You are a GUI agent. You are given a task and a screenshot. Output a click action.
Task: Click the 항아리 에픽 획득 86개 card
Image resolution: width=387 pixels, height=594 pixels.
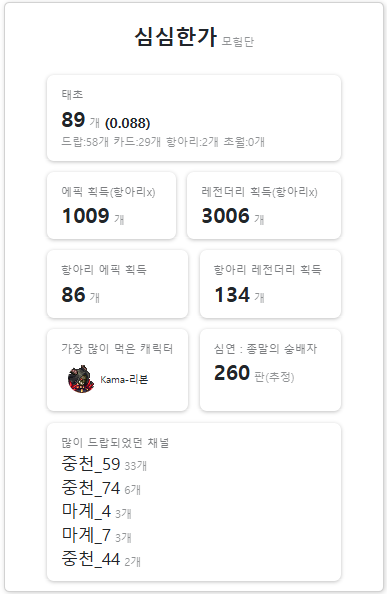[x=117, y=284]
